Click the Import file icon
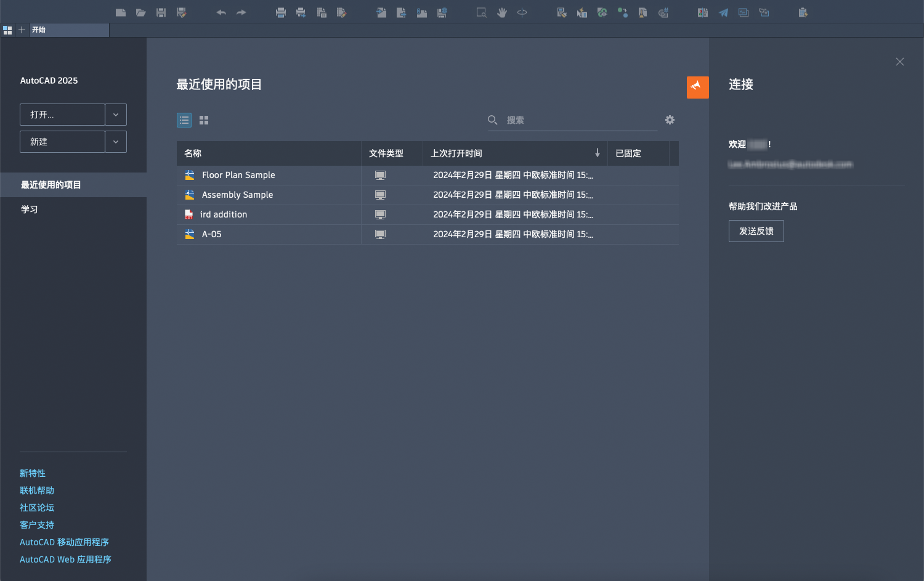This screenshot has width=924, height=581. pos(381,12)
